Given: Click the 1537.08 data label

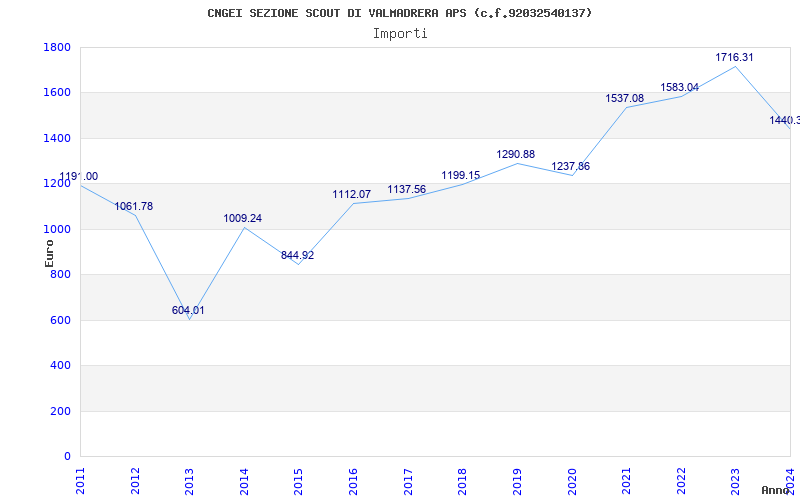Looking at the screenshot, I should click(624, 98).
